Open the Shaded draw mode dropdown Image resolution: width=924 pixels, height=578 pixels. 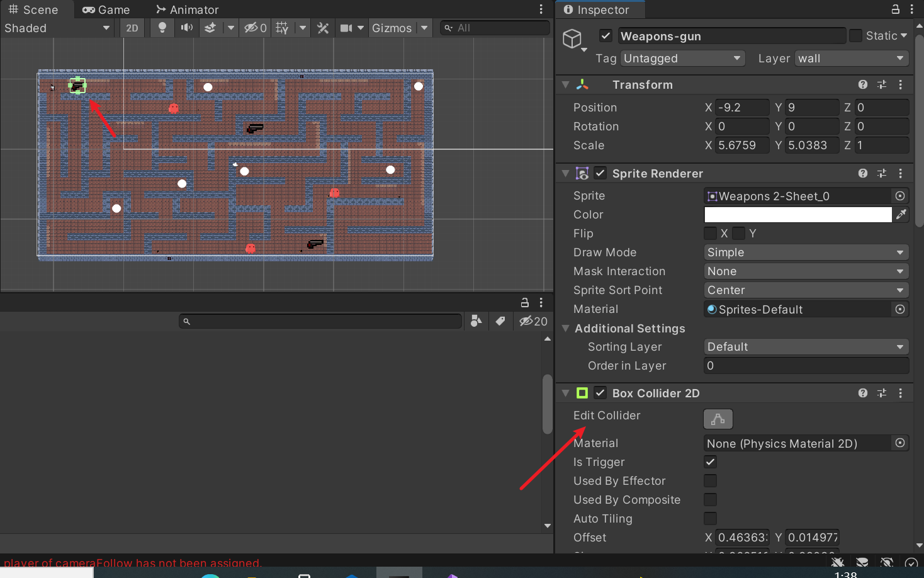57,28
